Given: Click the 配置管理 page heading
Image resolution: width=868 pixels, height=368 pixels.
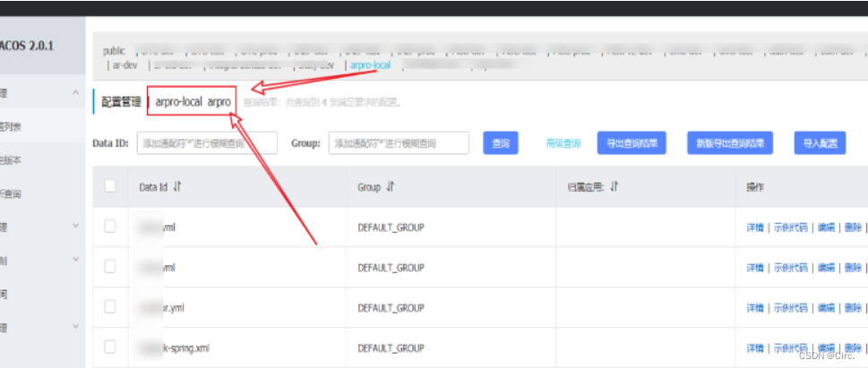Looking at the screenshot, I should pos(121,102).
